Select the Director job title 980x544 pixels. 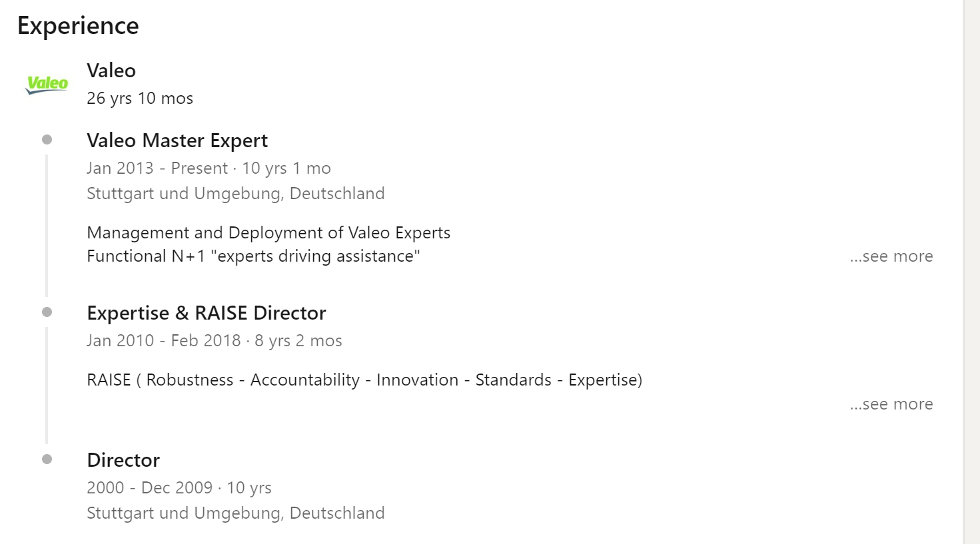coord(123,460)
